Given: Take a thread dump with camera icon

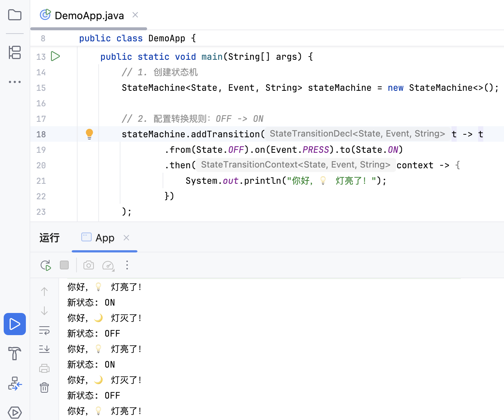Looking at the screenshot, I should 89,265.
